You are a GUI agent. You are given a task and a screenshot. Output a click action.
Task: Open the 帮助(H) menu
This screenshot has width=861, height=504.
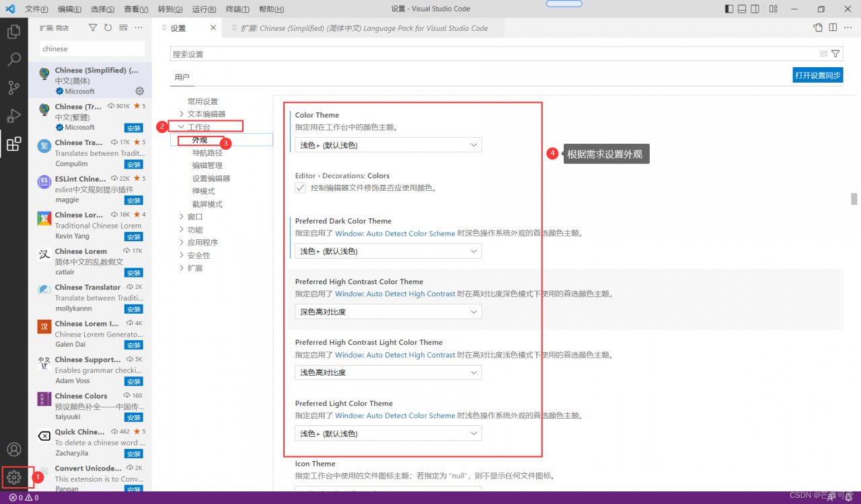[271, 9]
